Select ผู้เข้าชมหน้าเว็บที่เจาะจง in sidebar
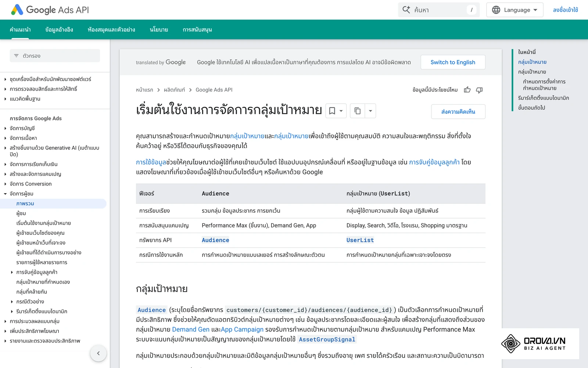Image resolution: width=588 pixels, height=368 pixels. (x=41, y=243)
